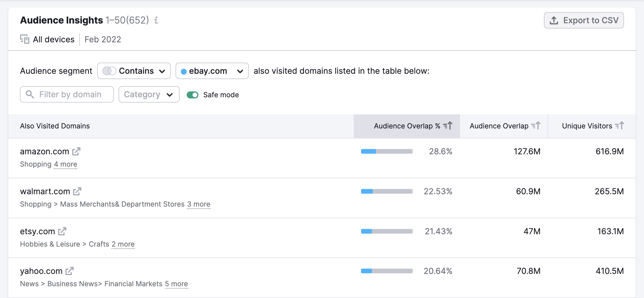Click sort icon on Audience Overlap column

[536, 126]
